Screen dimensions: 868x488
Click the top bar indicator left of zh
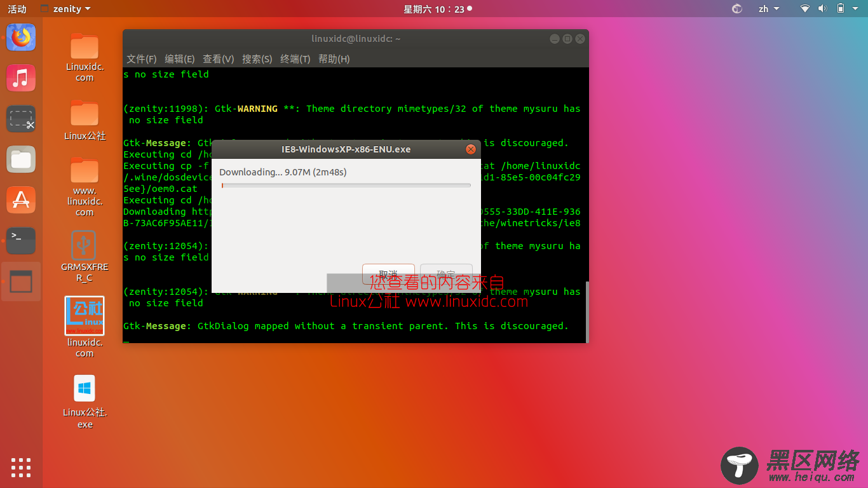[737, 9]
